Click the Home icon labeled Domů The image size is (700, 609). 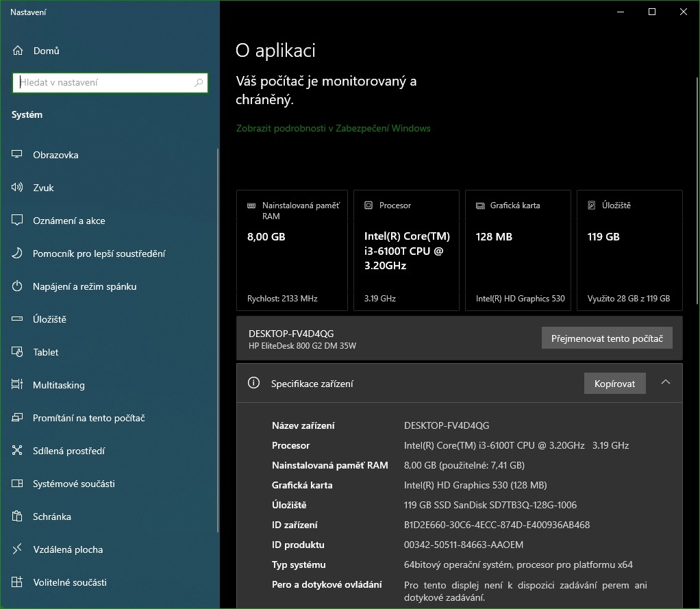18,51
